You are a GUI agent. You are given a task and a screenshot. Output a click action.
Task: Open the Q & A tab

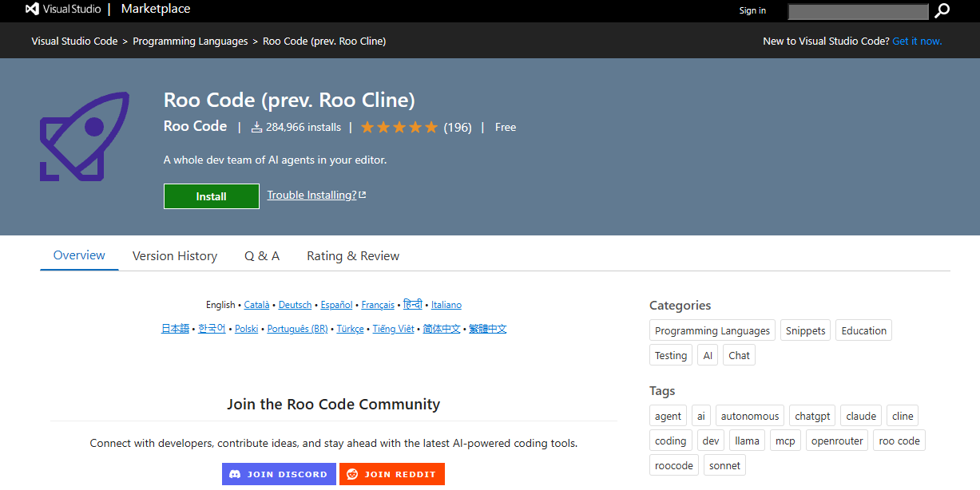pyautogui.click(x=262, y=256)
